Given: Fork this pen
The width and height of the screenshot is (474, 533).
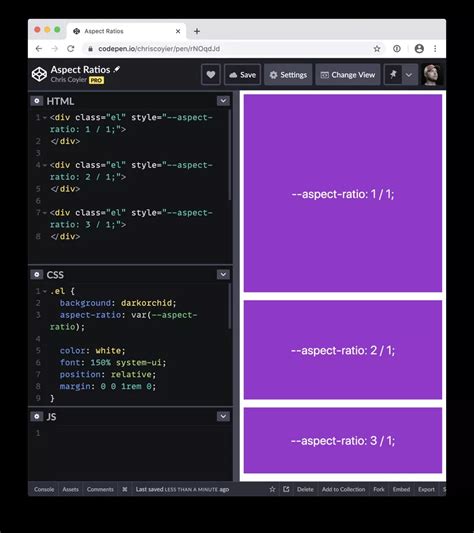Looking at the screenshot, I should coord(379,489).
